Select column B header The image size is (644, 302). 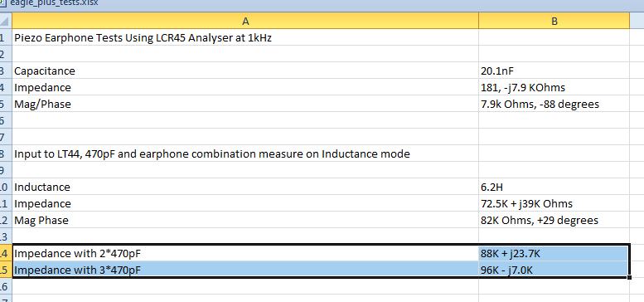tap(554, 21)
